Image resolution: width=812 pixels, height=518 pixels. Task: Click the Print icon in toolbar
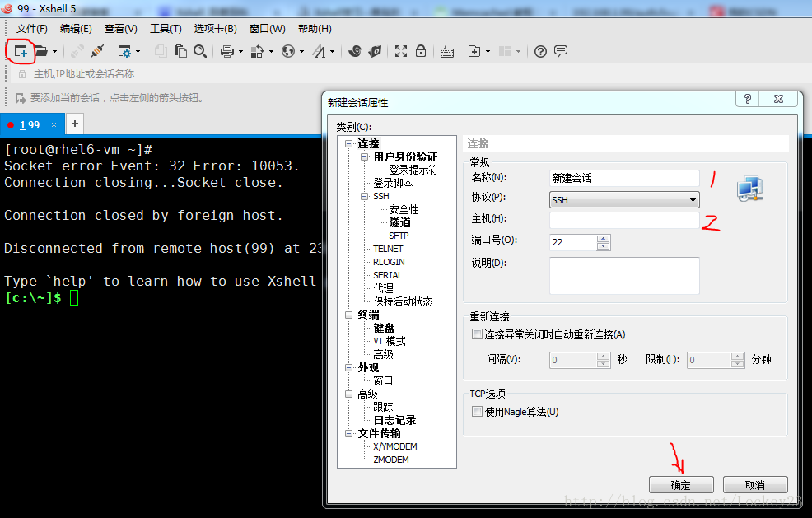coord(226,51)
